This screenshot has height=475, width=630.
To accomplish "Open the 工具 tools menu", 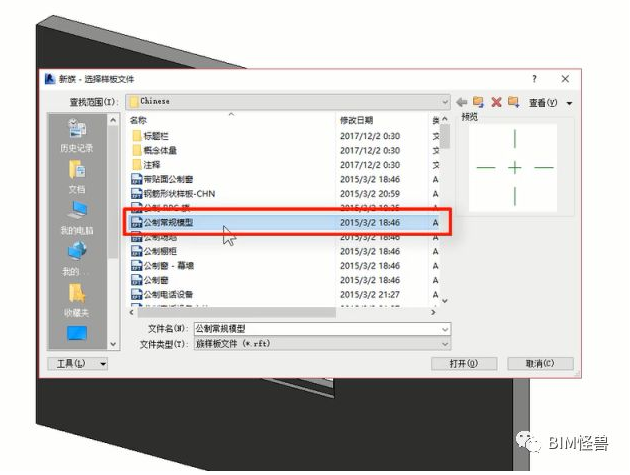I will tap(78, 364).
